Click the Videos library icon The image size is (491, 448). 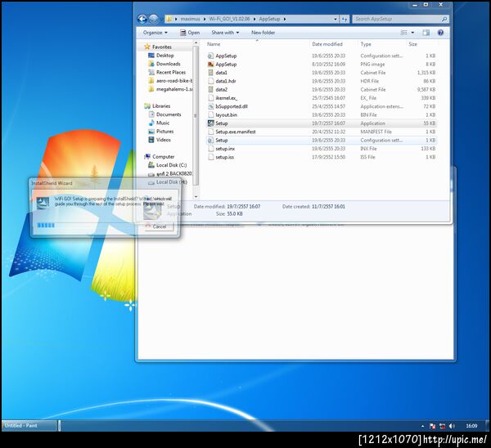click(x=151, y=140)
